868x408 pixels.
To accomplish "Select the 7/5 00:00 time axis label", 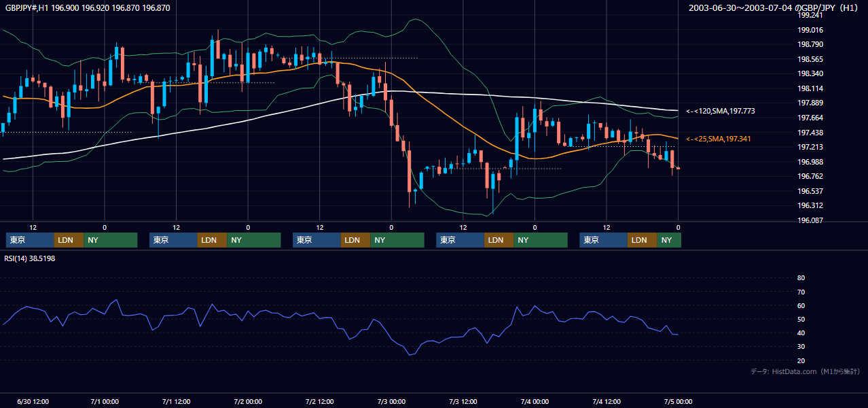I will pos(678,401).
